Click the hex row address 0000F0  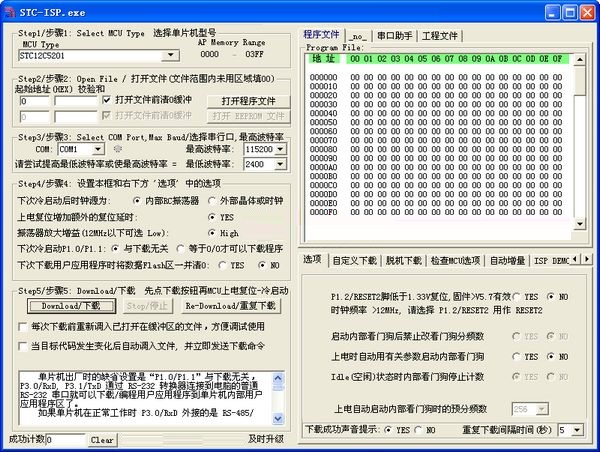[323, 212]
